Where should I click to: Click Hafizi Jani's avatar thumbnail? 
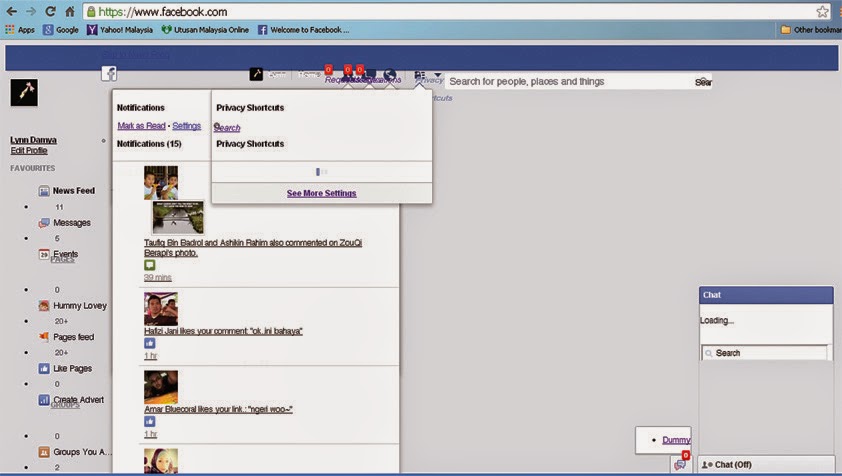pyautogui.click(x=161, y=309)
